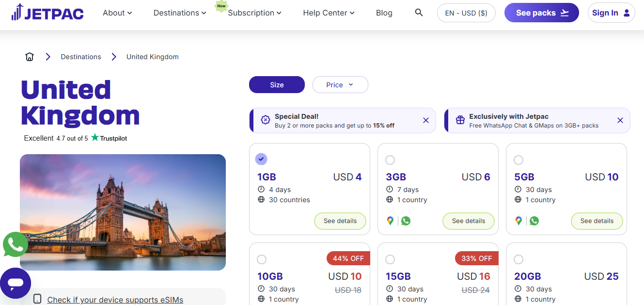Viewport: 644px width, 305px height.
Task: See details for the 1GB pack
Action: (340, 221)
